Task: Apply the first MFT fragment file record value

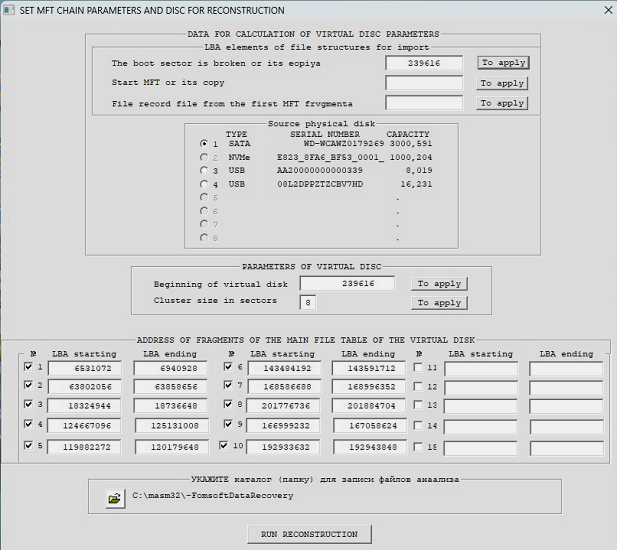Action: click(x=502, y=103)
